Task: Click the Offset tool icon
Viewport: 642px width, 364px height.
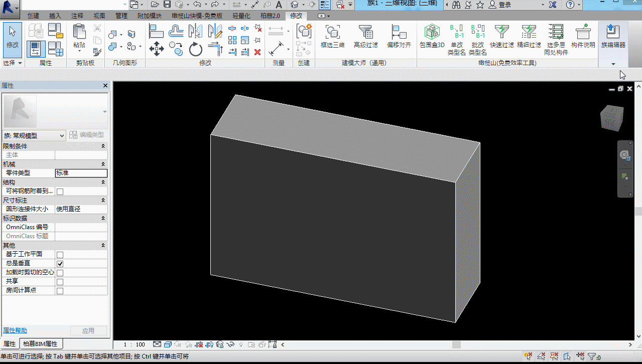Action: pos(176,31)
